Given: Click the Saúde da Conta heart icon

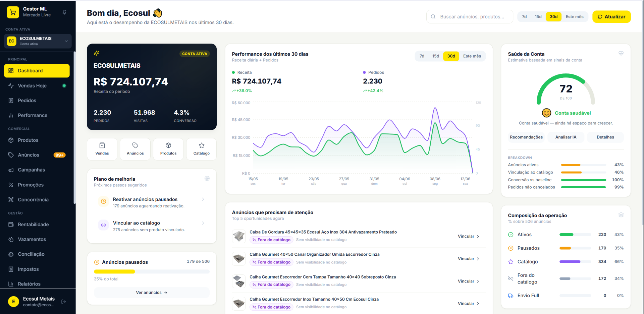Looking at the screenshot, I should coord(621,54).
